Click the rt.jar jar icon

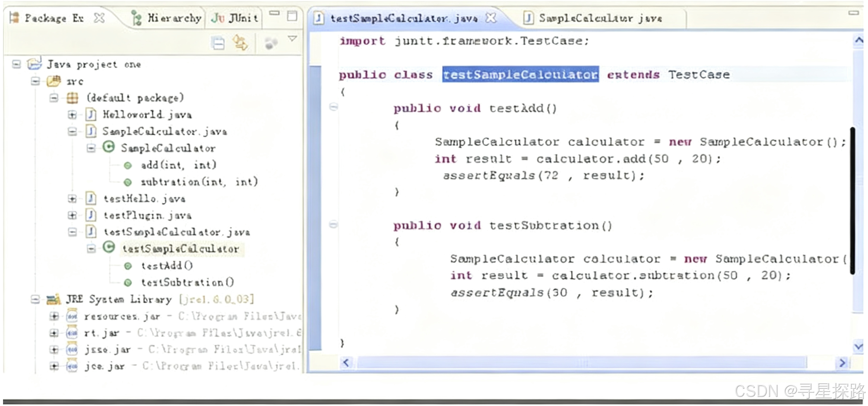(x=72, y=333)
